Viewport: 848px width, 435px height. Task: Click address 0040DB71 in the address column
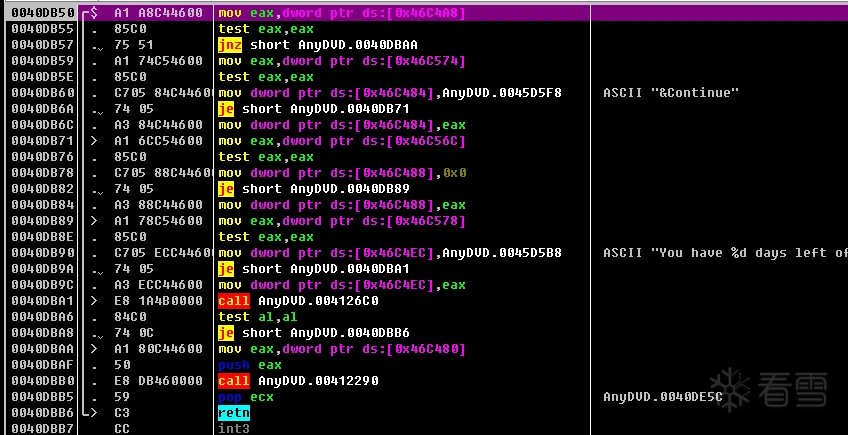(x=43, y=141)
